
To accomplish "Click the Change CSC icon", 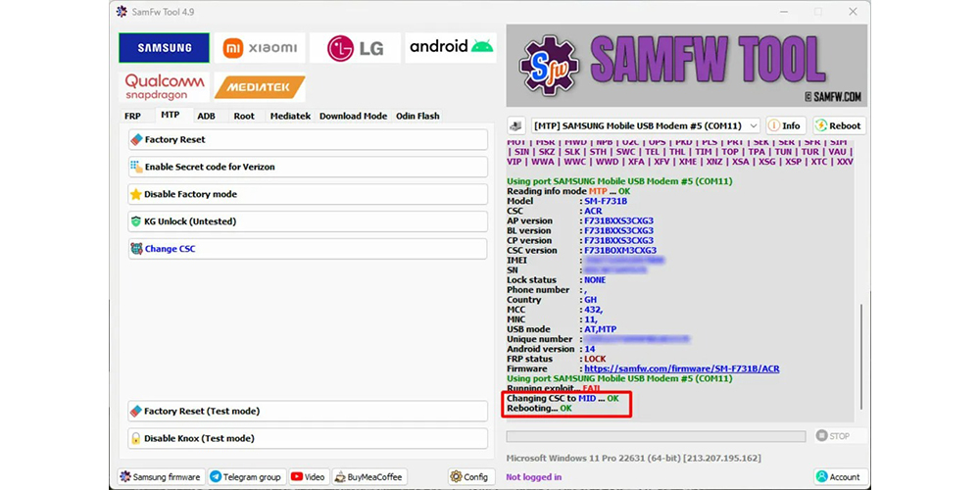I will pos(136,249).
